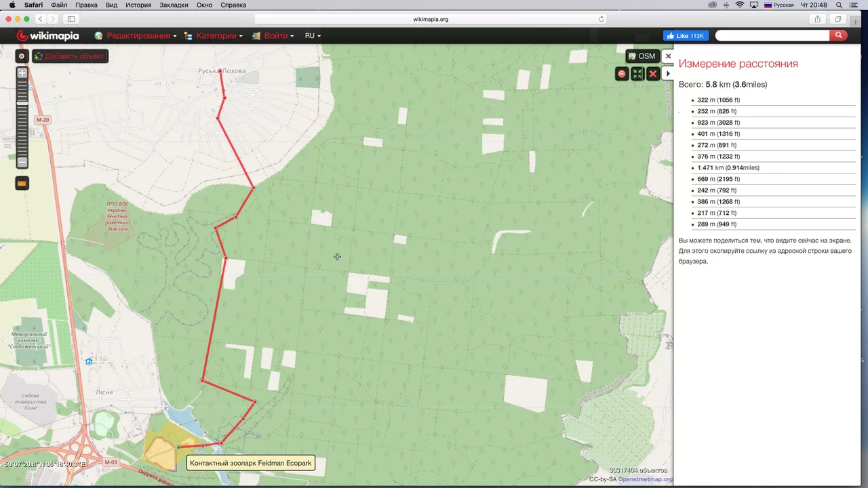Toggle the Safari sidebar
The height and width of the screenshot is (488, 868).
(x=71, y=19)
